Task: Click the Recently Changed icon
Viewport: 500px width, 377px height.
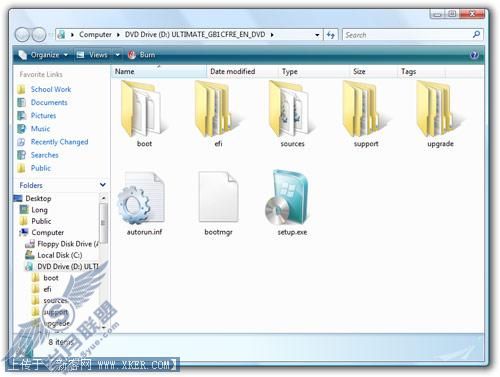Action: (x=21, y=142)
